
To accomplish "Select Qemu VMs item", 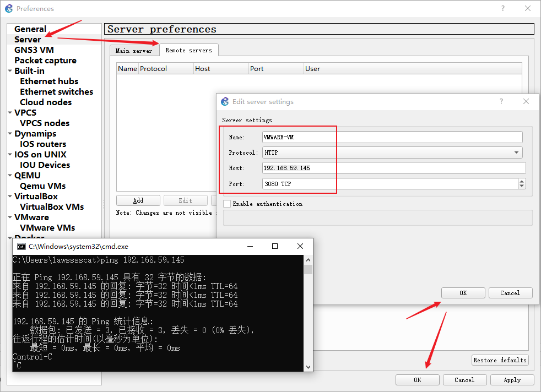I will tap(42, 186).
